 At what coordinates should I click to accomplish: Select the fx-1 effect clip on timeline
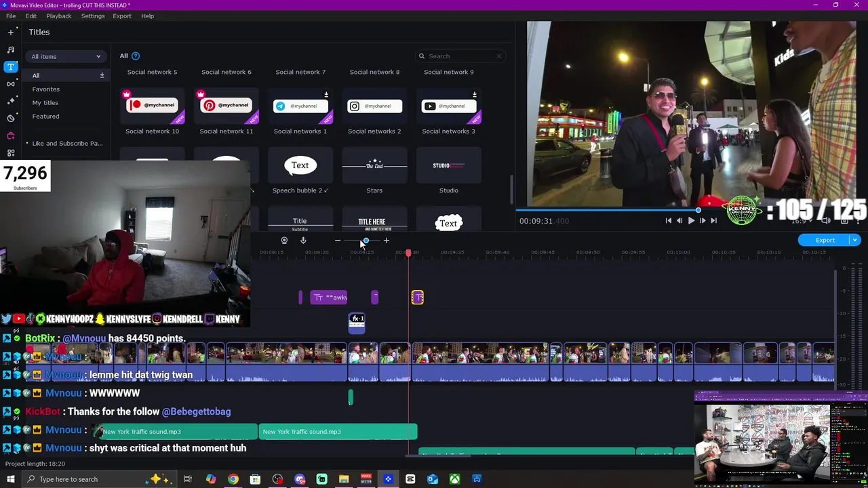point(357,323)
